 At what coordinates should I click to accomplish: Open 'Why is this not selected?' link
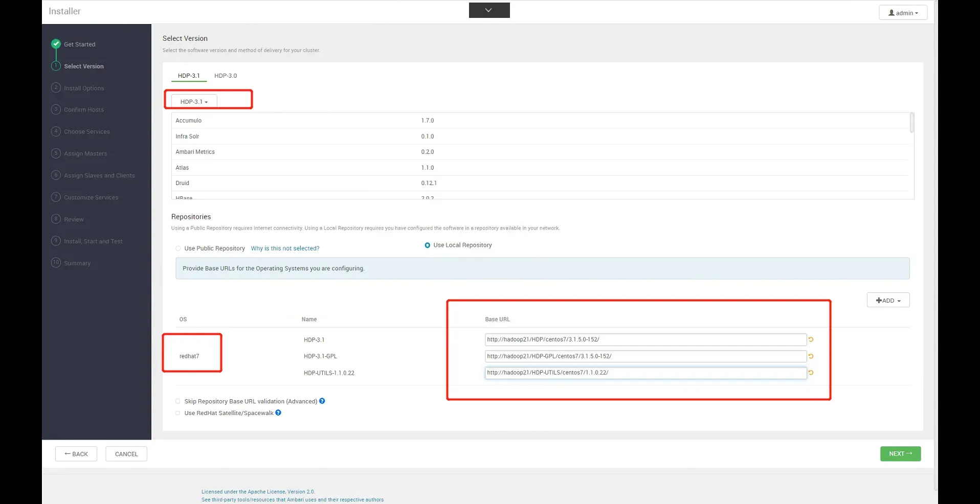pos(285,248)
